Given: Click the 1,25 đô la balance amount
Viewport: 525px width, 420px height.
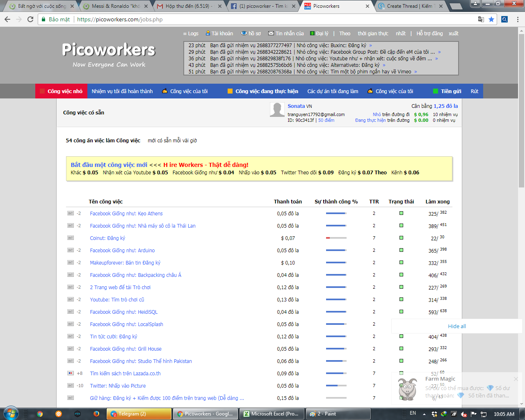Looking at the screenshot, I should (x=446, y=106).
